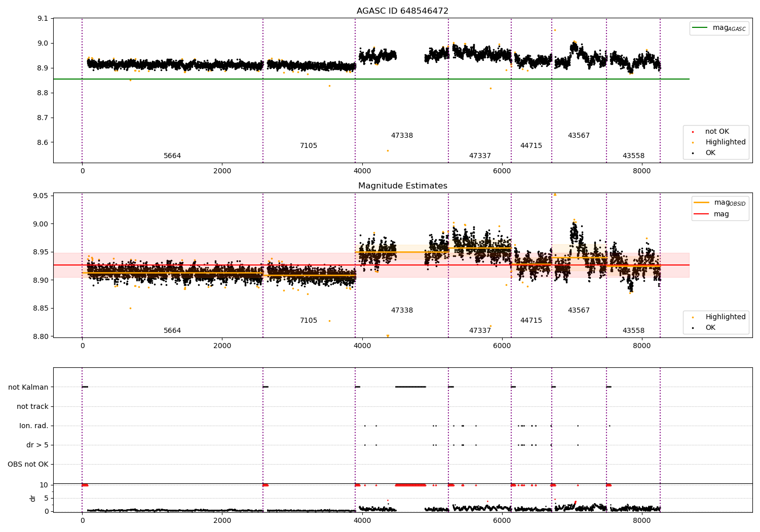This screenshot has height=532, width=760.
Task: Click the 8.95 tick on middle plot y-axis
Action: pyautogui.click(x=41, y=252)
